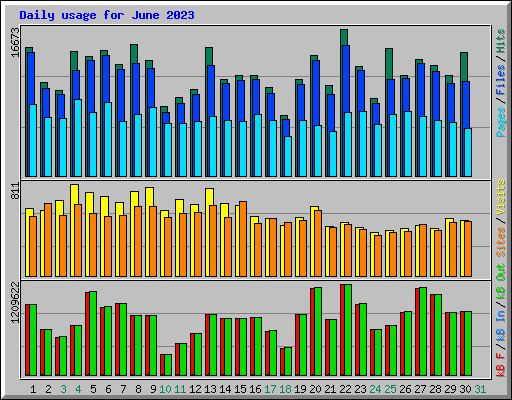Viewport: 512px width, 400px height.
Task: Click the 'Sites' legend label
Action: (501, 242)
